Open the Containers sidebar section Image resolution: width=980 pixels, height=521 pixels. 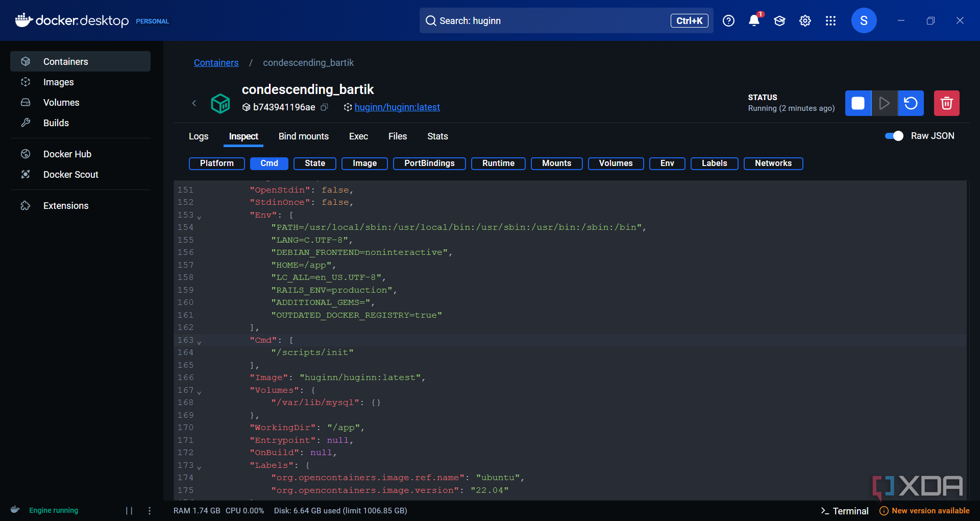tap(80, 61)
